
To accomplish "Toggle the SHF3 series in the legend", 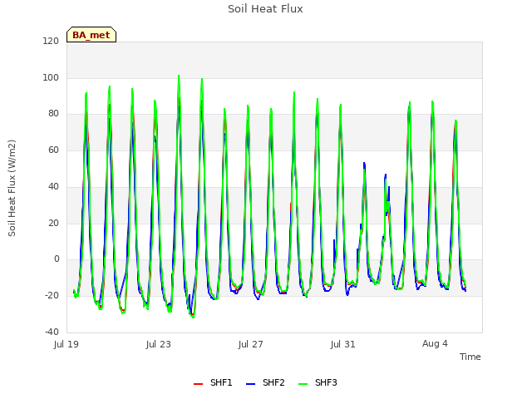I will (318, 382).
